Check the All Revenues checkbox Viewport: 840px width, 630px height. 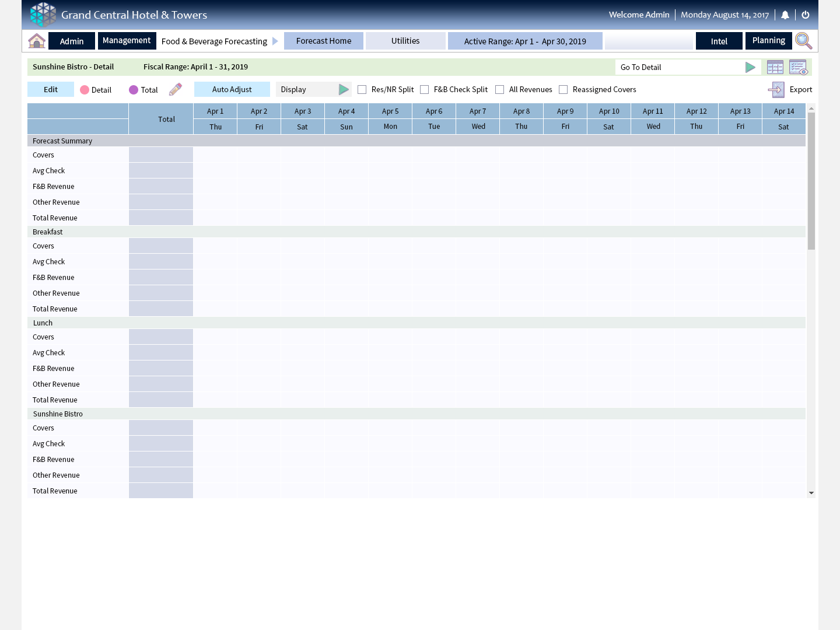(x=500, y=90)
